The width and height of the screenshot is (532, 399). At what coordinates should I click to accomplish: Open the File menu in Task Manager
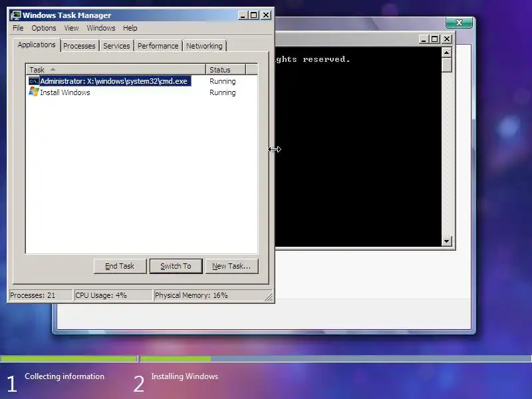click(18, 28)
